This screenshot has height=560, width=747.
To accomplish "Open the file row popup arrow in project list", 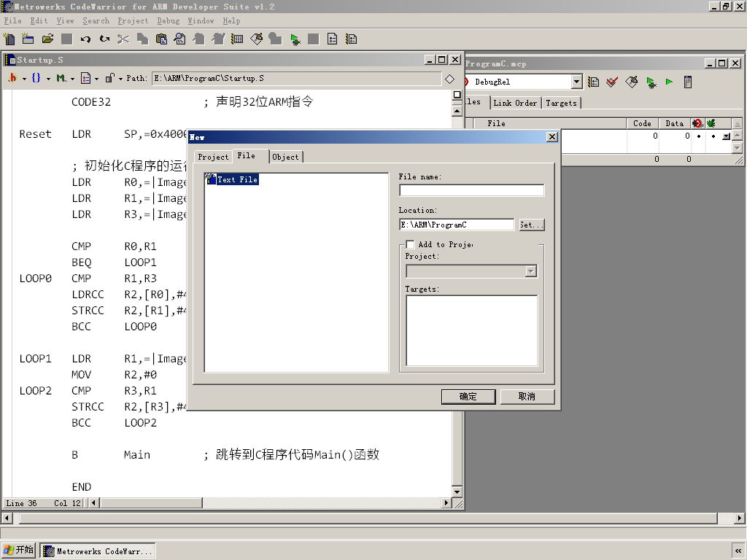I will point(726,136).
